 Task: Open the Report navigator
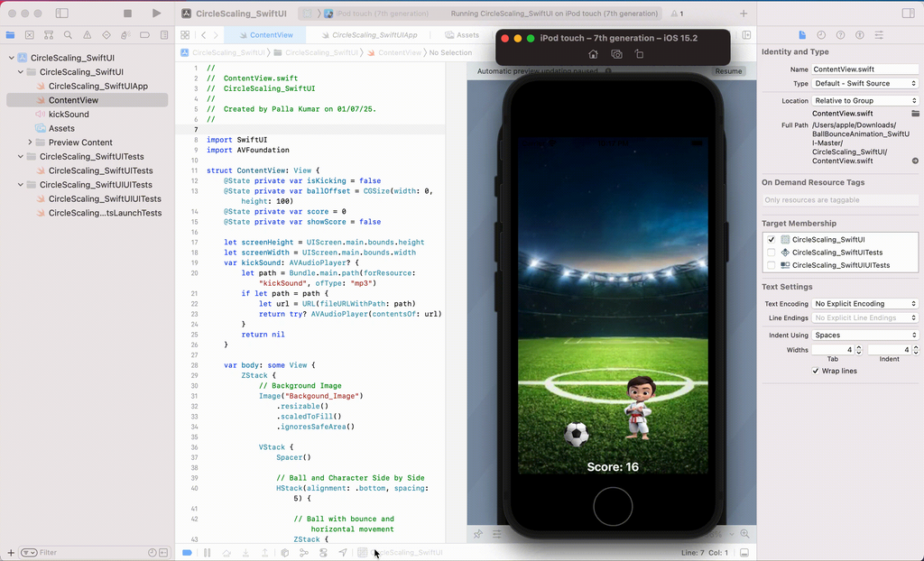pos(164,35)
